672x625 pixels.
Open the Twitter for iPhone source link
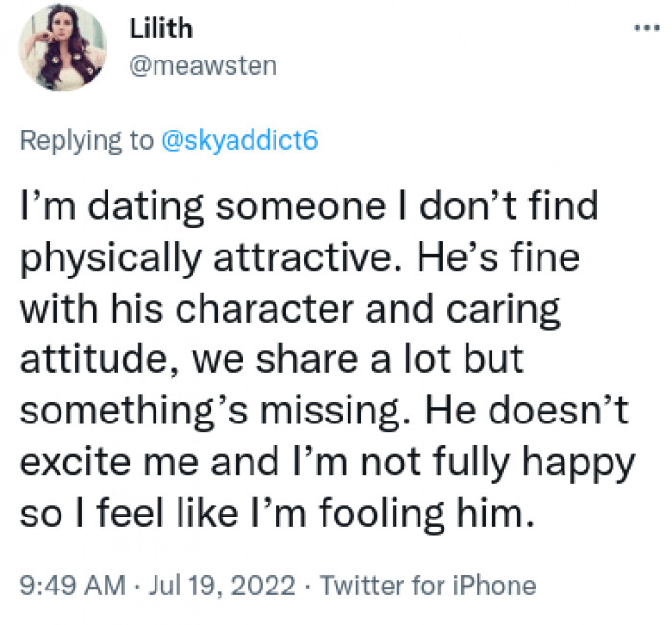(x=427, y=586)
